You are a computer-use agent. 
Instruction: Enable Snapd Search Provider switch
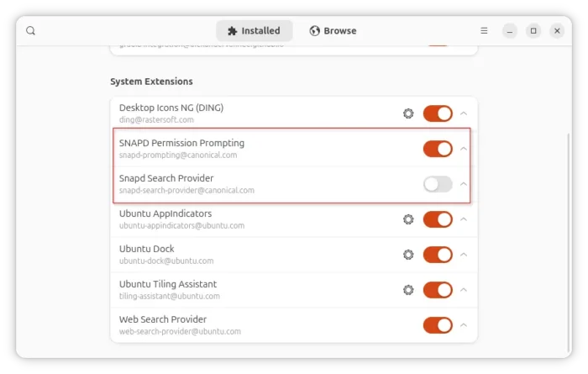click(x=438, y=184)
